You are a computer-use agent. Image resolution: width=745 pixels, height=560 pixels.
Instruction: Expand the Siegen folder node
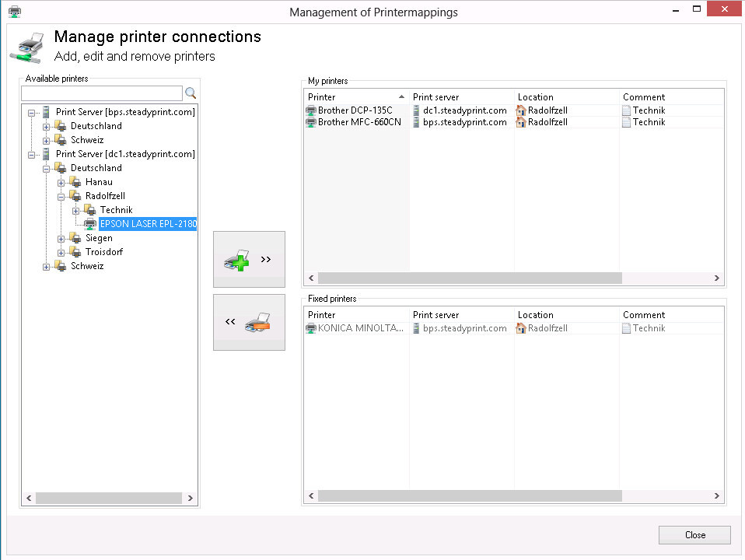(x=61, y=239)
